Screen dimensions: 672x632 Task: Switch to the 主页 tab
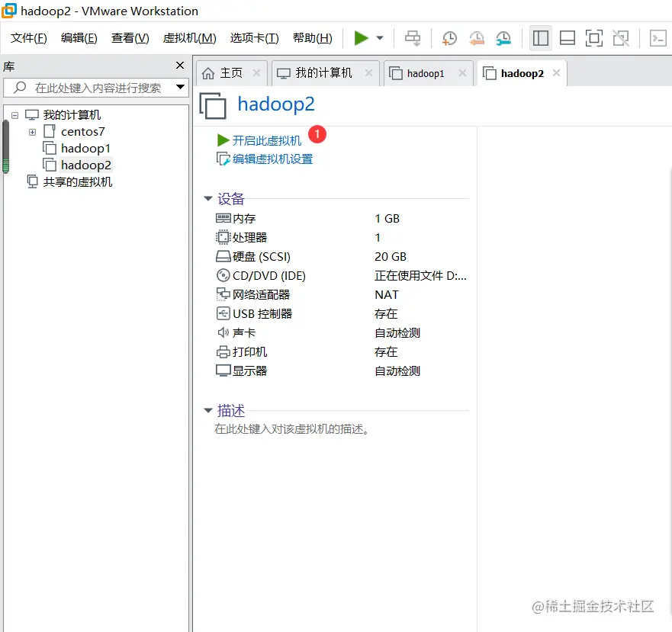(231, 73)
